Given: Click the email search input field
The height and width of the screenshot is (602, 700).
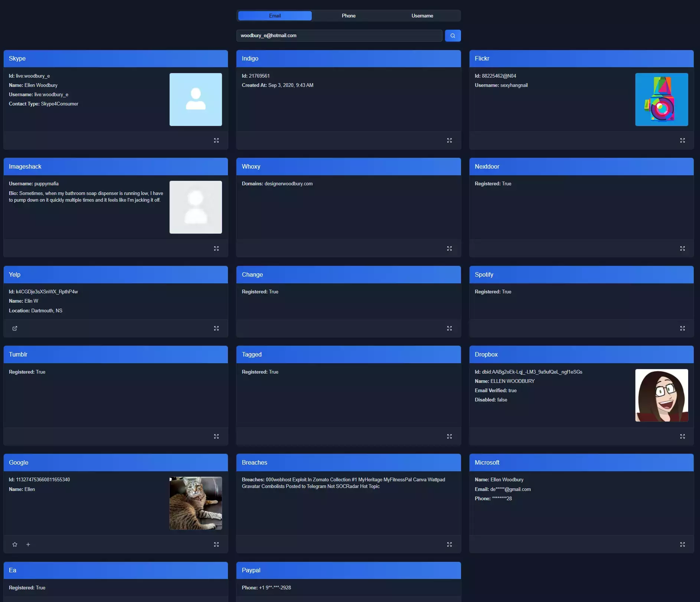Looking at the screenshot, I should coord(339,36).
